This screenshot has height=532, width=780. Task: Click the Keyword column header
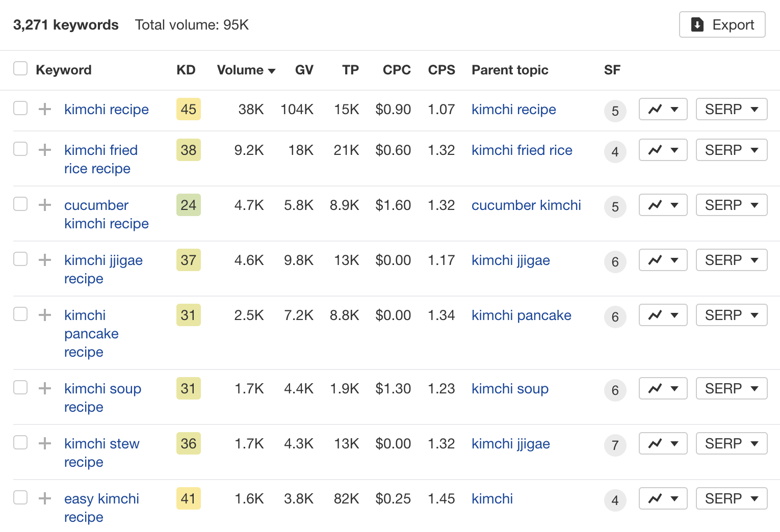tap(64, 70)
